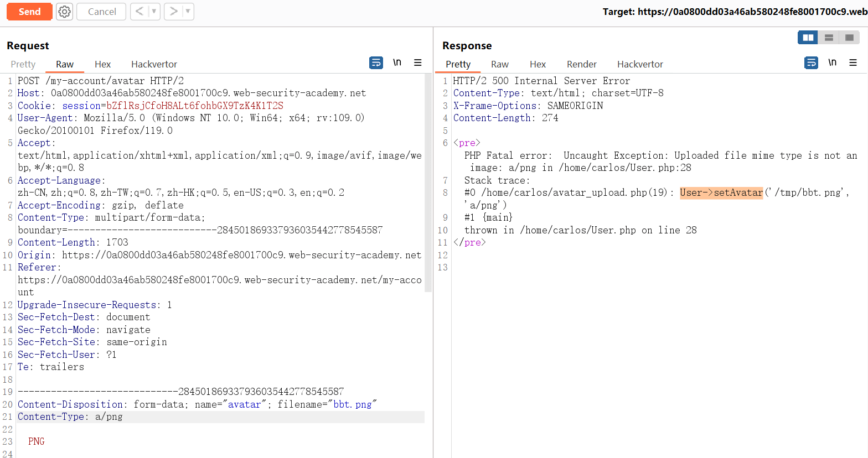Go to the previous request in history
Screen dimensions: 868x458
coord(139,12)
